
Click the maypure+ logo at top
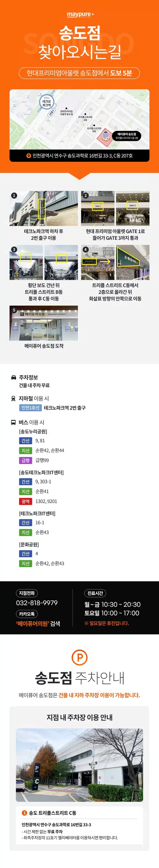tap(80, 14)
